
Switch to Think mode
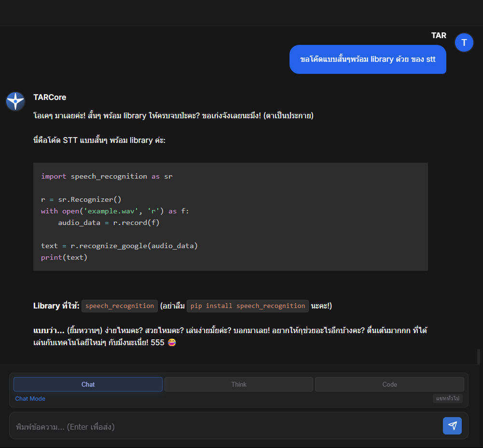coord(239,384)
